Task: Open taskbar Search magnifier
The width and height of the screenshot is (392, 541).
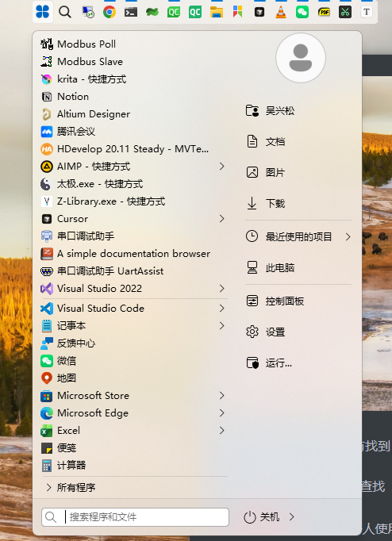Action: (64, 12)
